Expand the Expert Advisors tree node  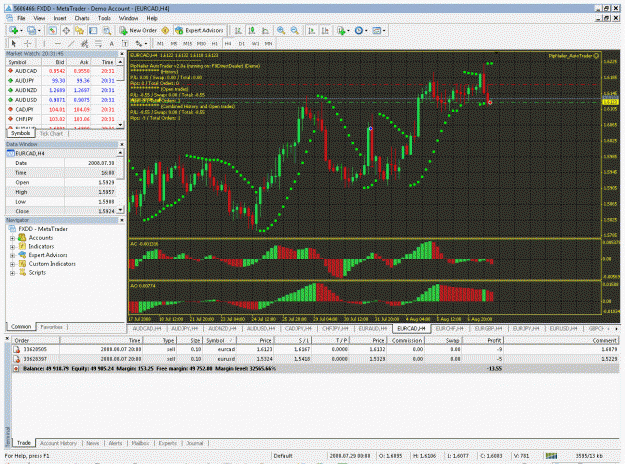coord(12,256)
